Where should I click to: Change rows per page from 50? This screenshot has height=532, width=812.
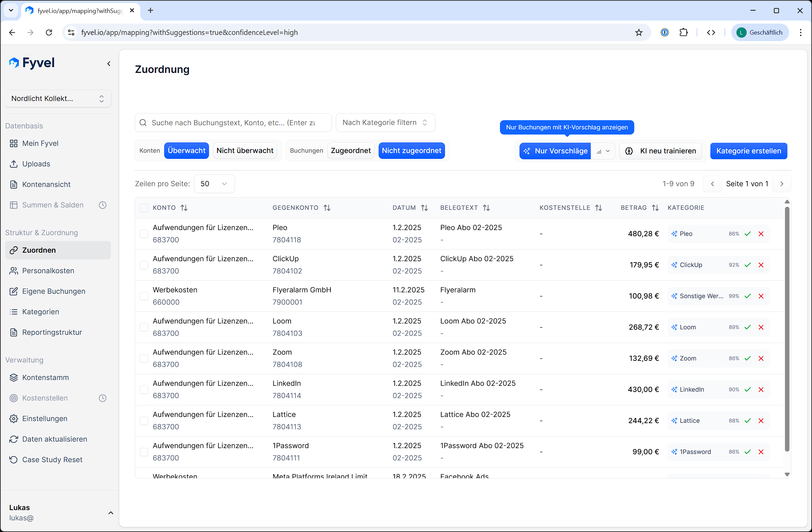(x=214, y=184)
